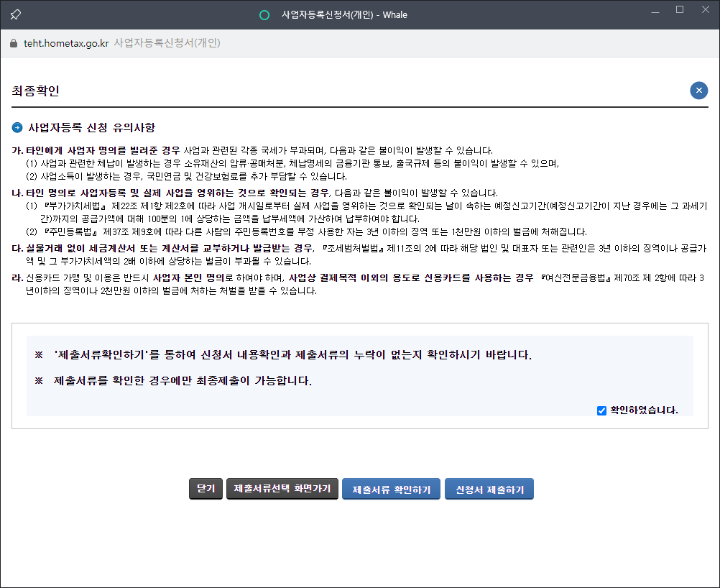This screenshot has width=720, height=588.
Task: Click the '라. 신용카드 가맹 및 이용은' paragraph
Action: coord(358,285)
